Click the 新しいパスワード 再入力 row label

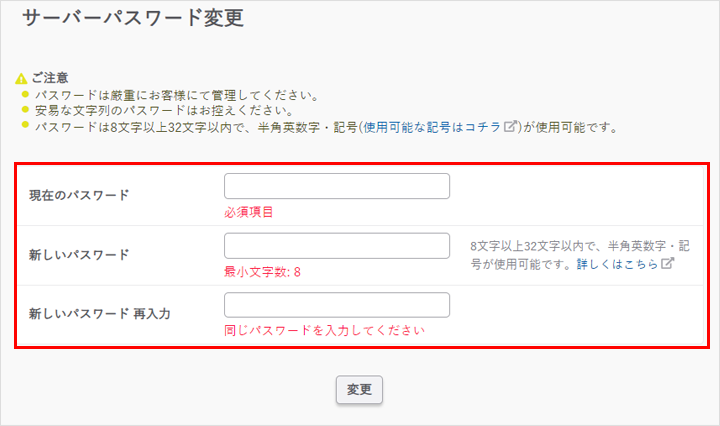(100, 313)
